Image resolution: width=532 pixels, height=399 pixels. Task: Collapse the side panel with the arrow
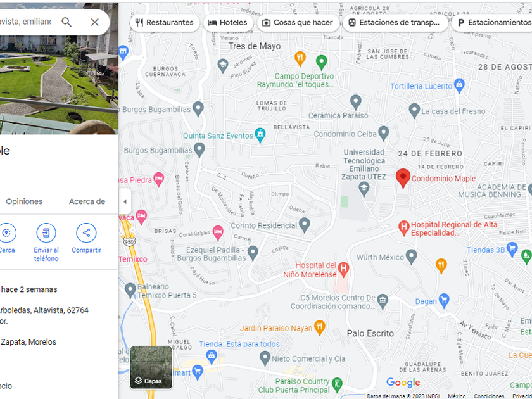tap(125, 201)
